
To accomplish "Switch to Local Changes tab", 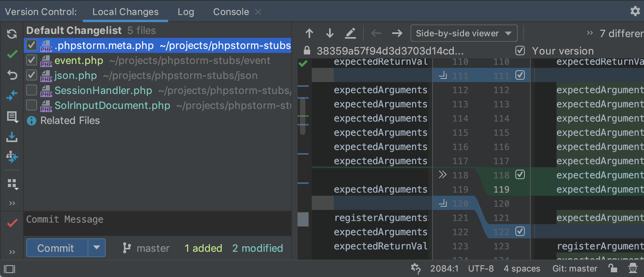I will click(125, 12).
